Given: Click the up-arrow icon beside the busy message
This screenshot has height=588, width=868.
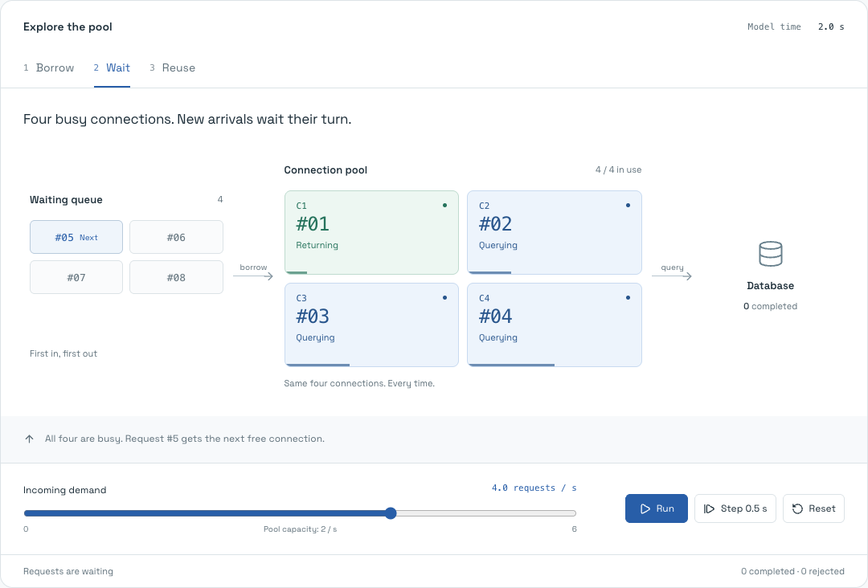Looking at the screenshot, I should 30,439.
